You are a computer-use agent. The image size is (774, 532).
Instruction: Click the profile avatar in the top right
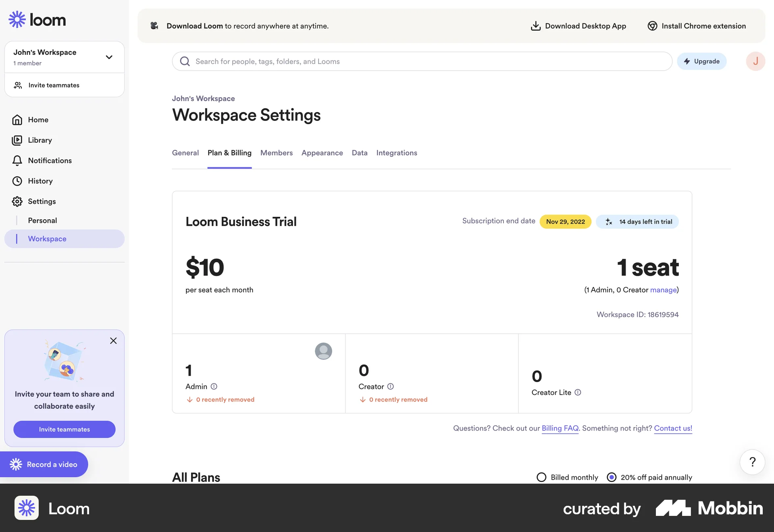(756, 61)
